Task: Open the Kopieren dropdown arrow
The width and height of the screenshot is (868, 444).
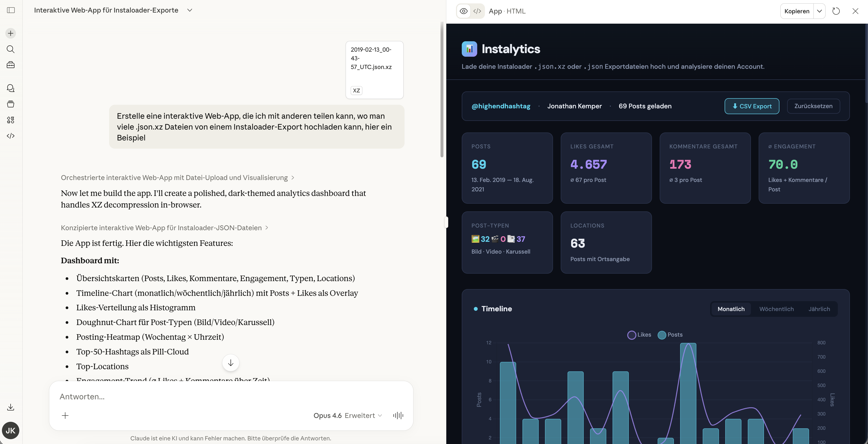Action: (819, 11)
